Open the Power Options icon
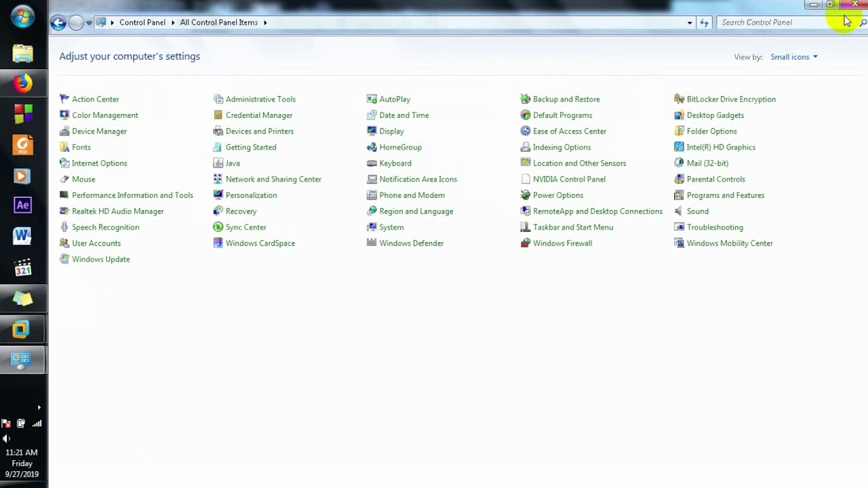Screen dimensions: 868x488 click(x=526, y=195)
